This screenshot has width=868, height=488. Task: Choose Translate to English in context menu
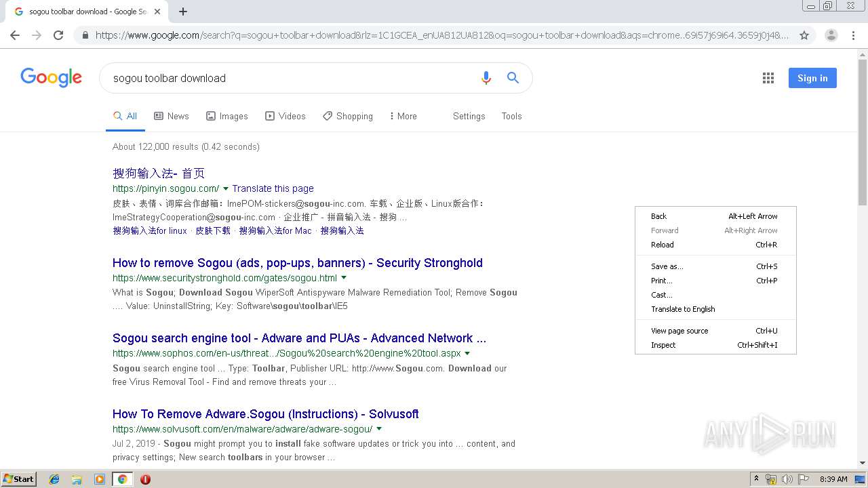click(x=715, y=309)
